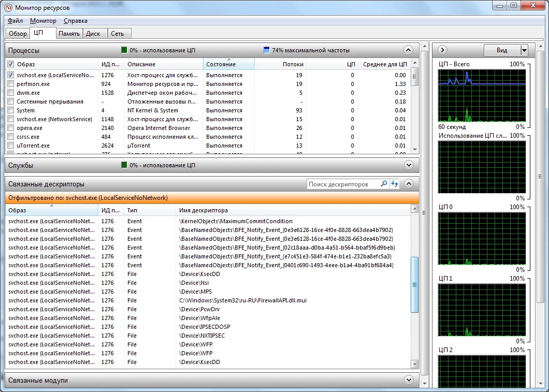Click the green CPU usage indicator in Процессы
The width and height of the screenshot is (549, 392).
point(124,50)
